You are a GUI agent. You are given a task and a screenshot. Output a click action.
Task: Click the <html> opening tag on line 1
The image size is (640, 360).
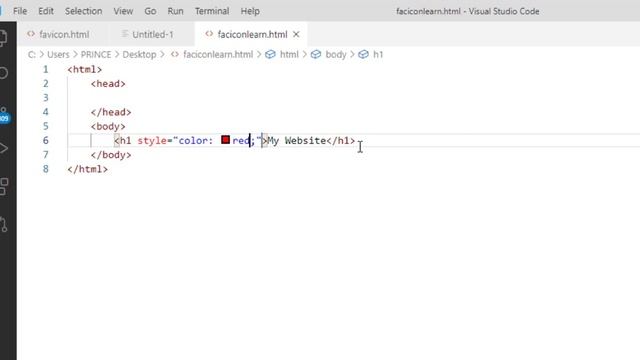tap(84, 69)
